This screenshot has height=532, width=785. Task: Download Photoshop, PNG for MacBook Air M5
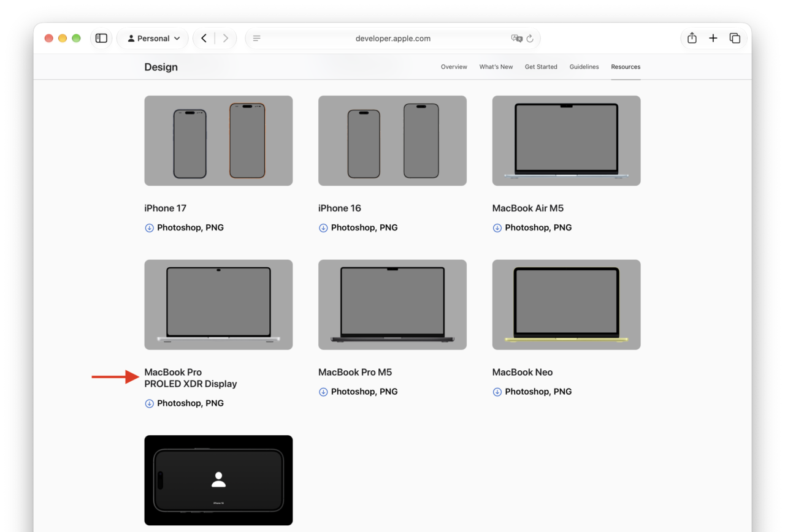538,228
